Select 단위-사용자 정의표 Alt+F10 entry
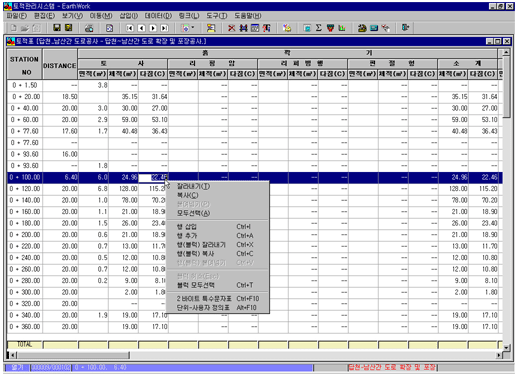This screenshot has height=377, width=517. pos(217,308)
